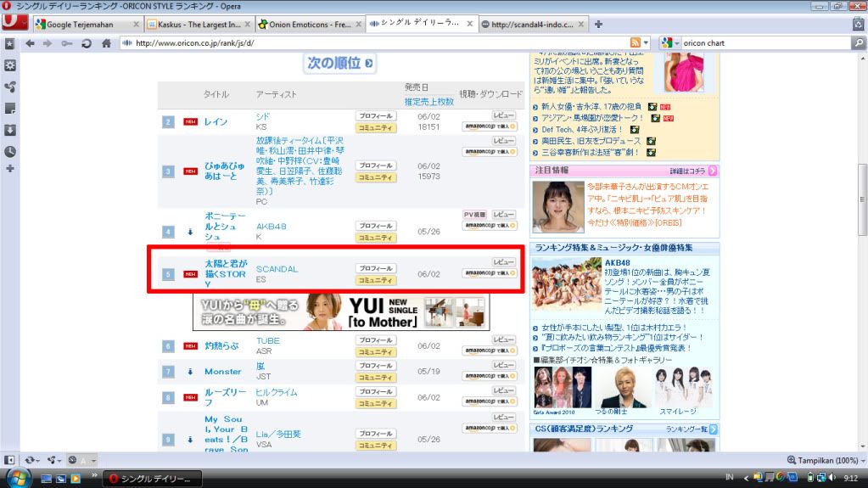Screen dimensions: 868x488
Task: Click the address bar URL field
Action: (373, 42)
